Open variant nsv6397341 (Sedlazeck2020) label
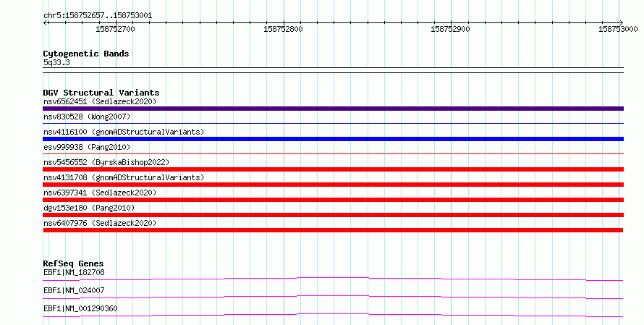 click(100, 193)
